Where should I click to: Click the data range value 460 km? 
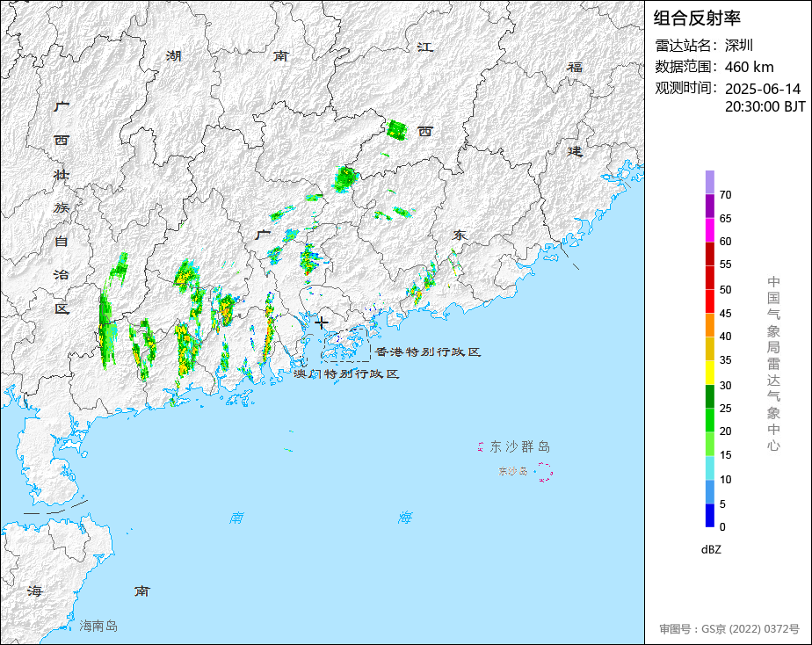(x=750, y=67)
